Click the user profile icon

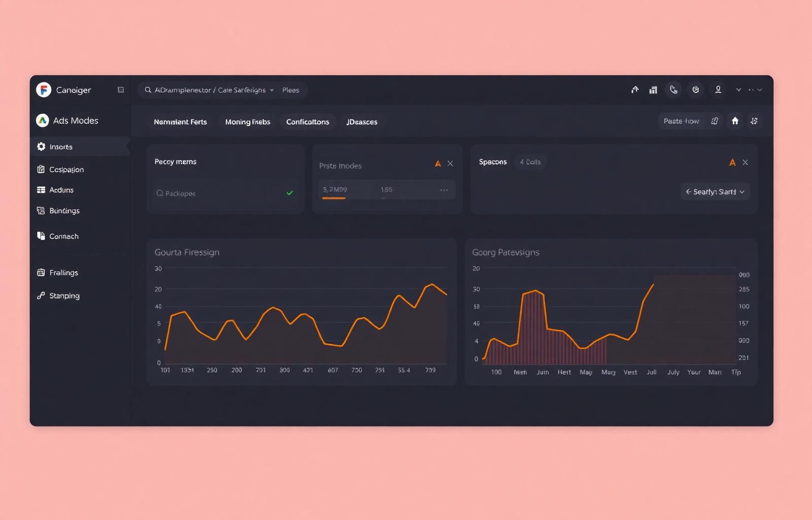[x=718, y=90]
